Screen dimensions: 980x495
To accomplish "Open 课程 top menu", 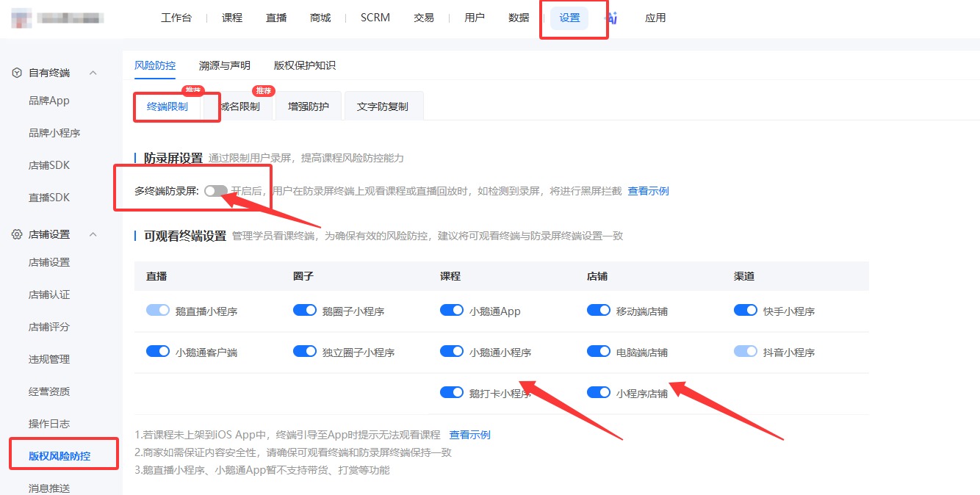I will pyautogui.click(x=232, y=18).
